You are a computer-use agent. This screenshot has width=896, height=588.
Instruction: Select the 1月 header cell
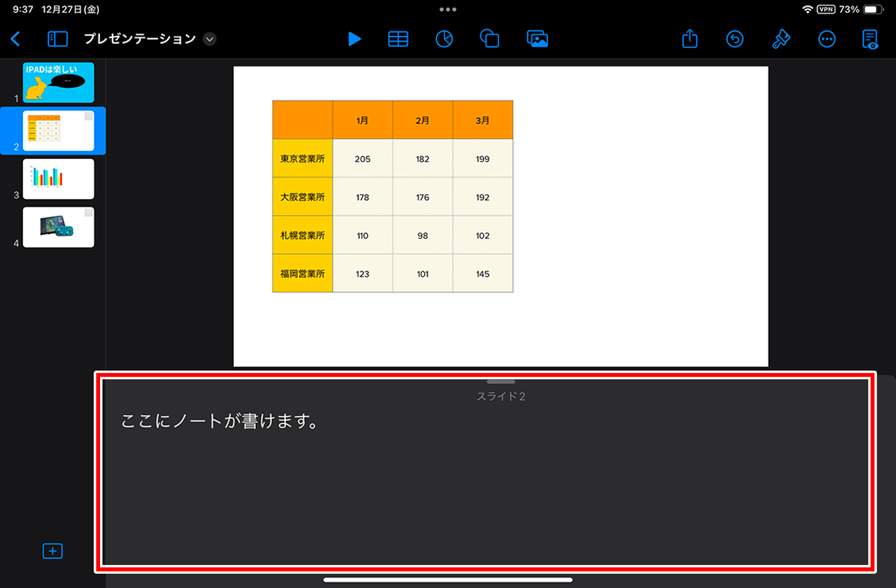pos(363,120)
